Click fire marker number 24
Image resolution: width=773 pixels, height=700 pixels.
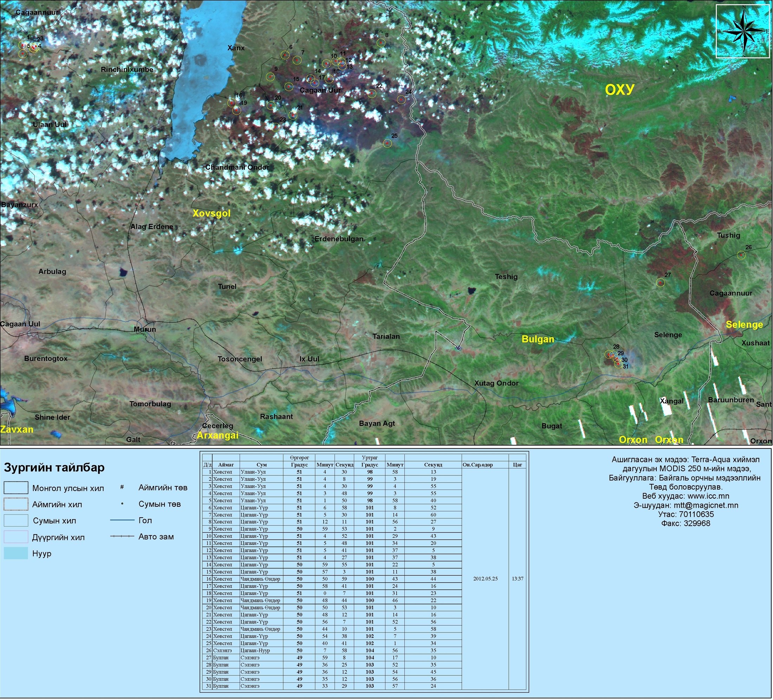tap(401, 100)
